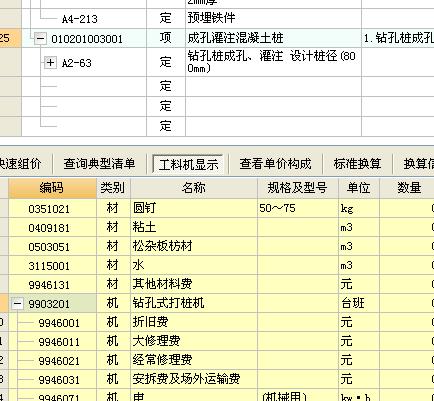Select the A4-213 tree item

pos(80,19)
